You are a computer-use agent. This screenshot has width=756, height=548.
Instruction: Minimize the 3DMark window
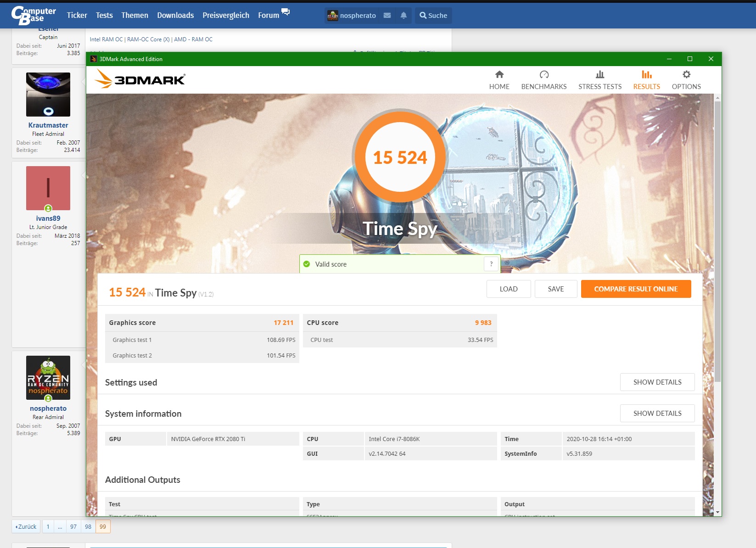click(669, 59)
